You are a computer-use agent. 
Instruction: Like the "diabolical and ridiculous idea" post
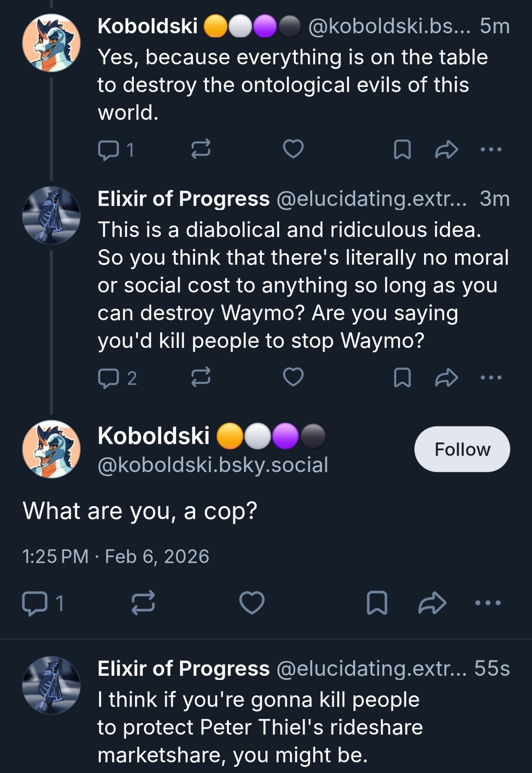pyautogui.click(x=293, y=377)
